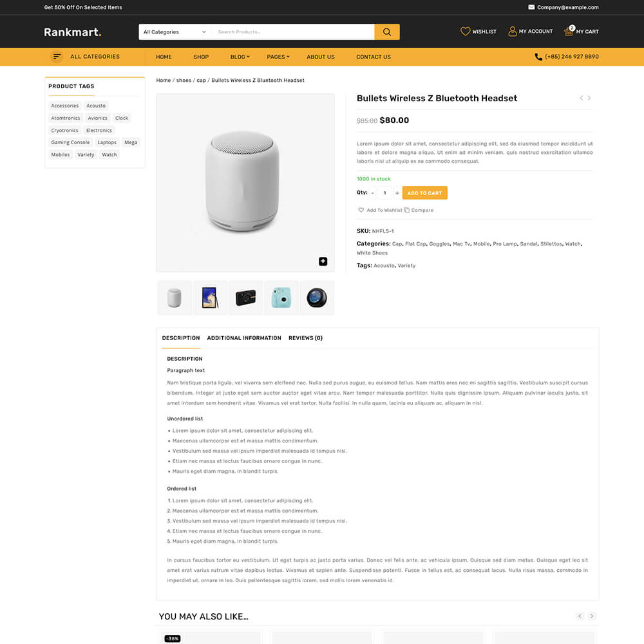Switch to Additional Information tab
The image size is (644, 644).
tap(244, 338)
